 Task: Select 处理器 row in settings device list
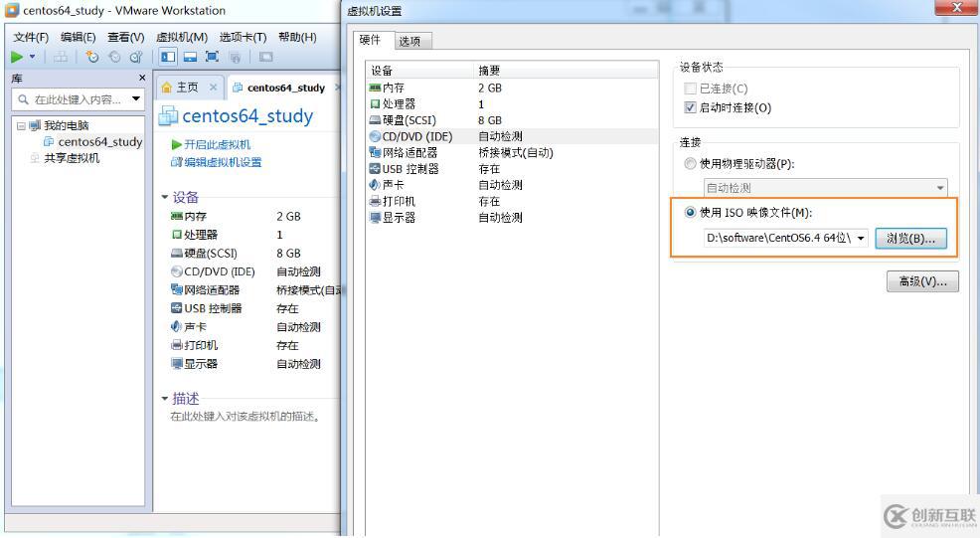tap(512, 103)
